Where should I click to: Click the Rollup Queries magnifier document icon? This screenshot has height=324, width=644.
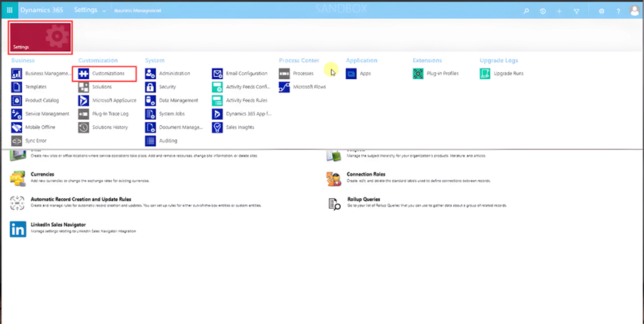[x=335, y=204]
